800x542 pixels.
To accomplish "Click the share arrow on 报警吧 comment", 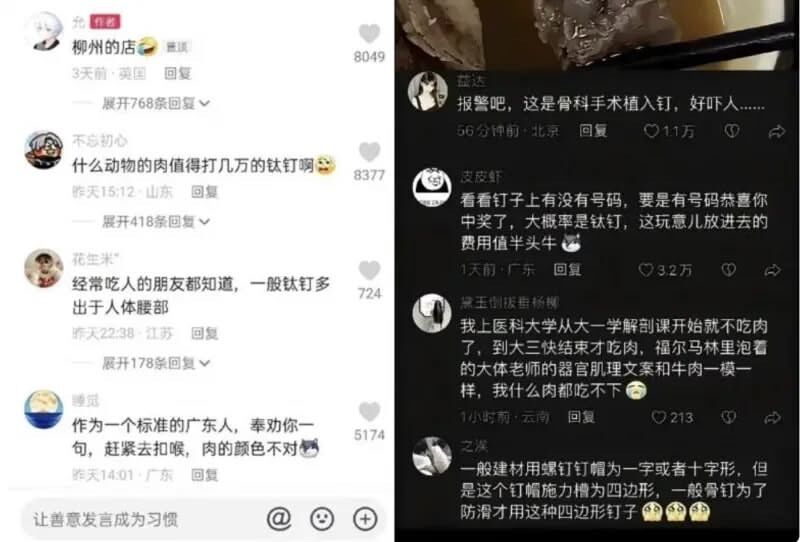I will [777, 132].
